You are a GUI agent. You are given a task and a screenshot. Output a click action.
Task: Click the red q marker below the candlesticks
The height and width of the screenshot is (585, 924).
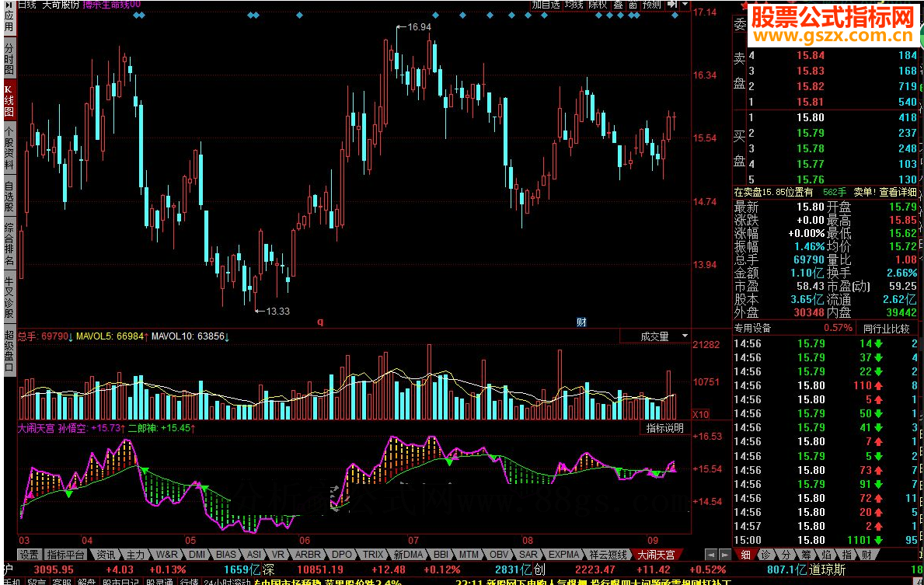[319, 322]
